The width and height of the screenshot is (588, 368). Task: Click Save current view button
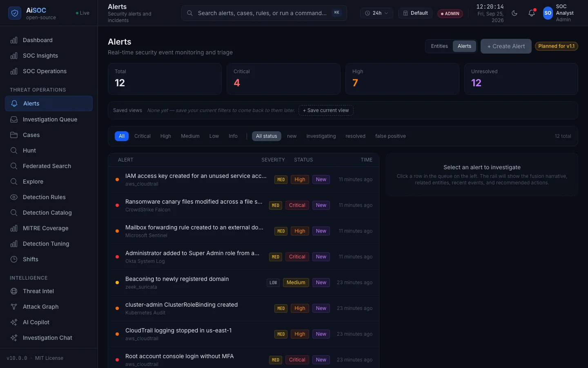pyautogui.click(x=326, y=110)
